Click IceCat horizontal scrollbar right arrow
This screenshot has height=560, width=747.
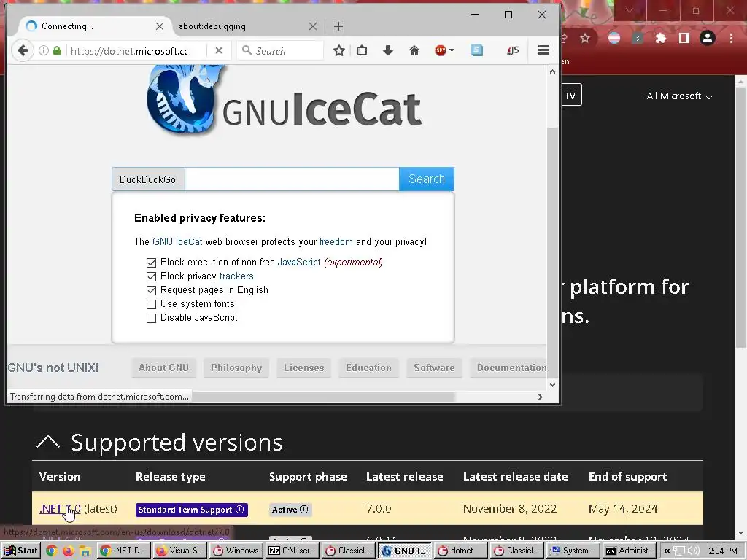[x=541, y=397]
